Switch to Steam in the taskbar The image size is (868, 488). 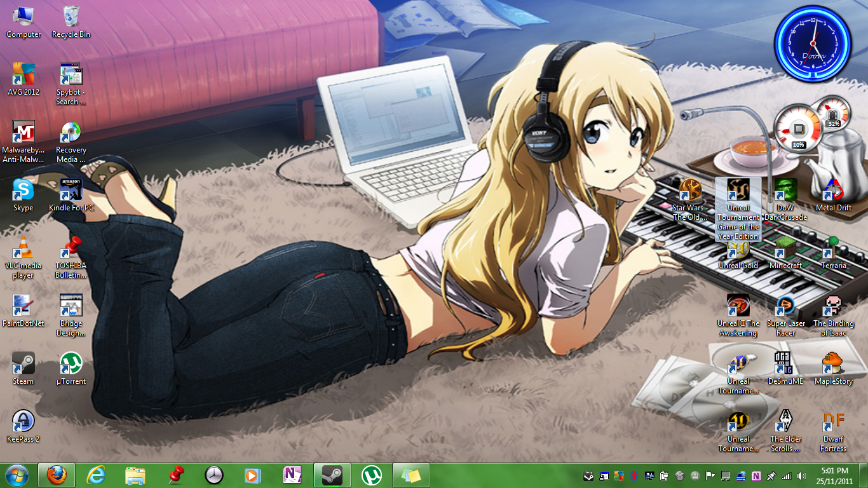click(x=332, y=475)
